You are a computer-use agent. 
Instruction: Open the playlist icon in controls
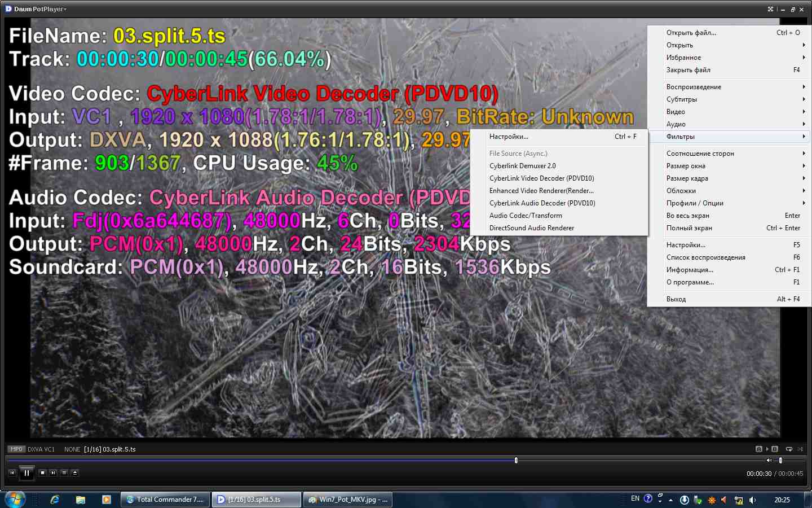point(64,473)
